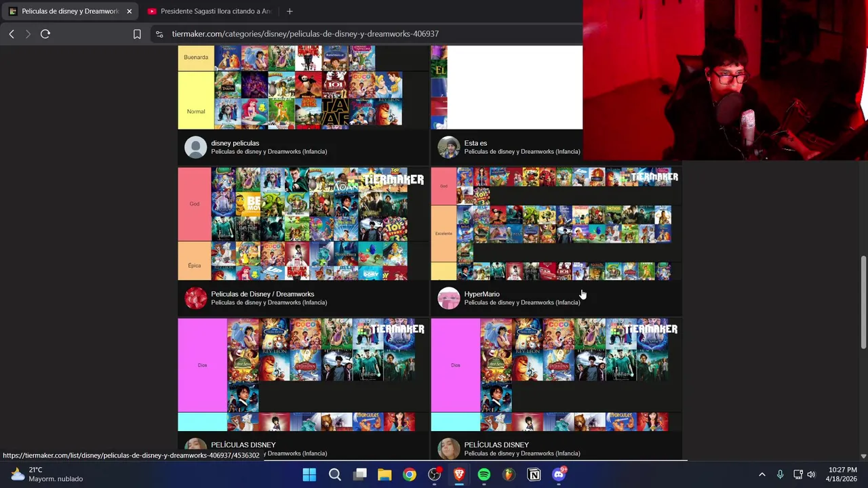The width and height of the screenshot is (868, 488).
Task: Reload the TierMaker page
Action: tap(45, 34)
